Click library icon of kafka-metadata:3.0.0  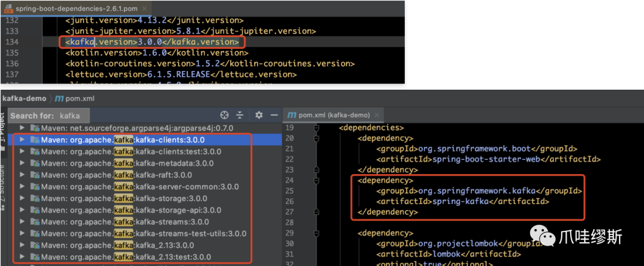[x=35, y=163]
